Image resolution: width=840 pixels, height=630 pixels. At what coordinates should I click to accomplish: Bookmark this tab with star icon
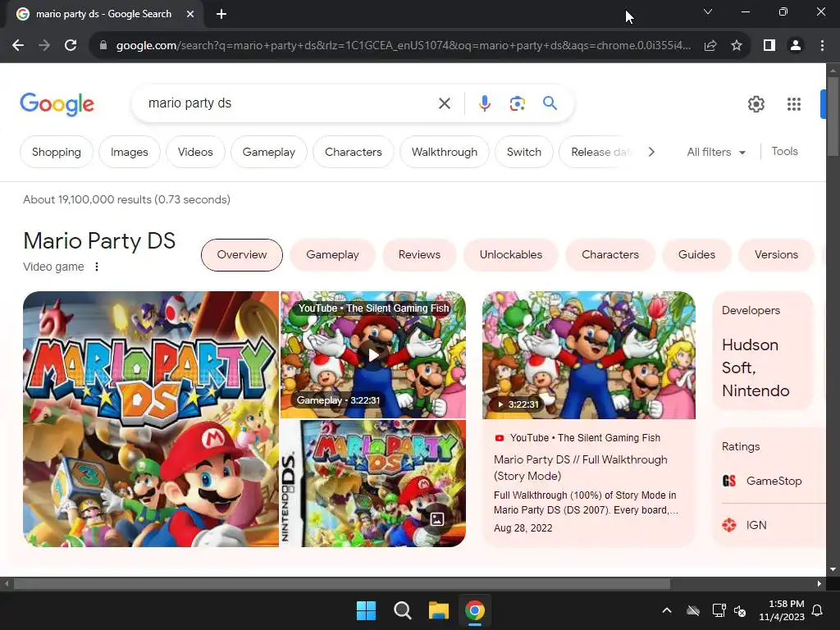[737, 46]
